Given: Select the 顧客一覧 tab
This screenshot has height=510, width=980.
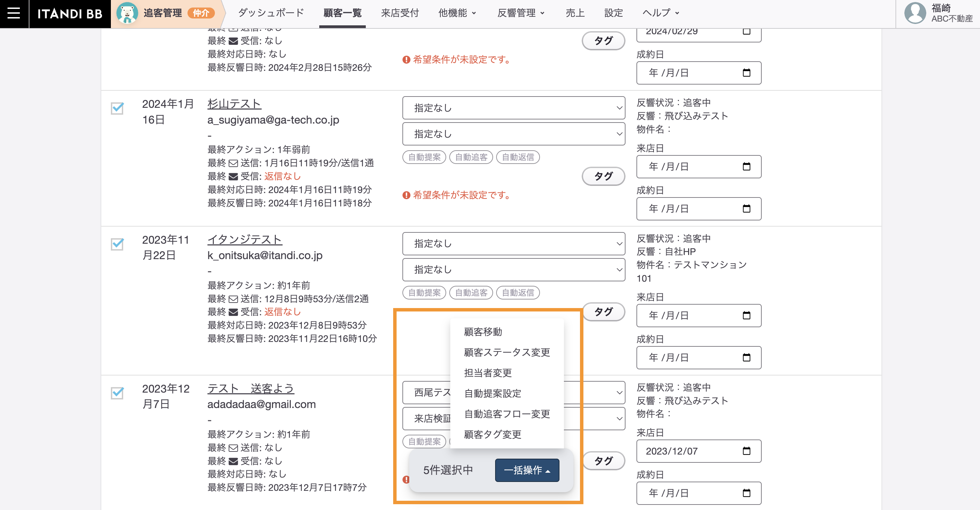Looking at the screenshot, I should point(343,13).
